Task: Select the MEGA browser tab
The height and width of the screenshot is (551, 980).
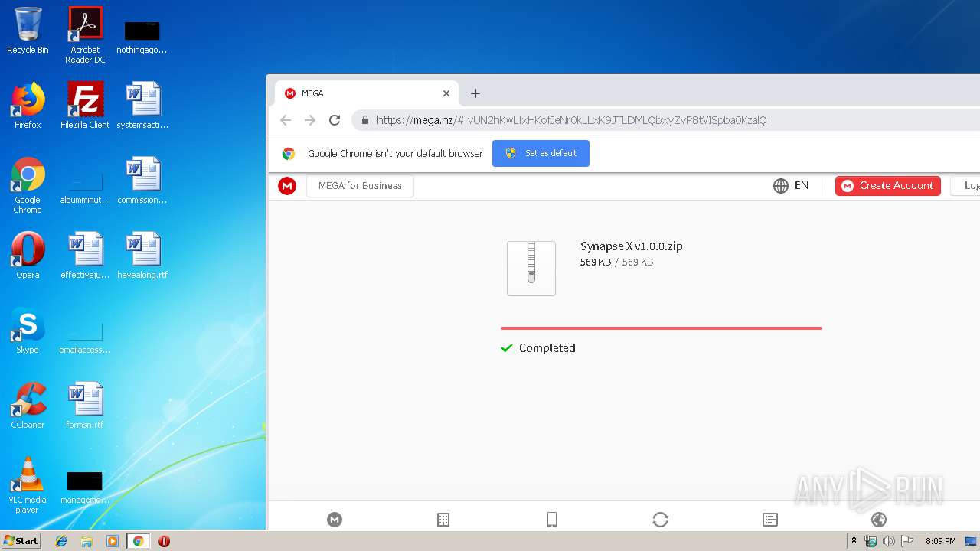Action: [366, 93]
